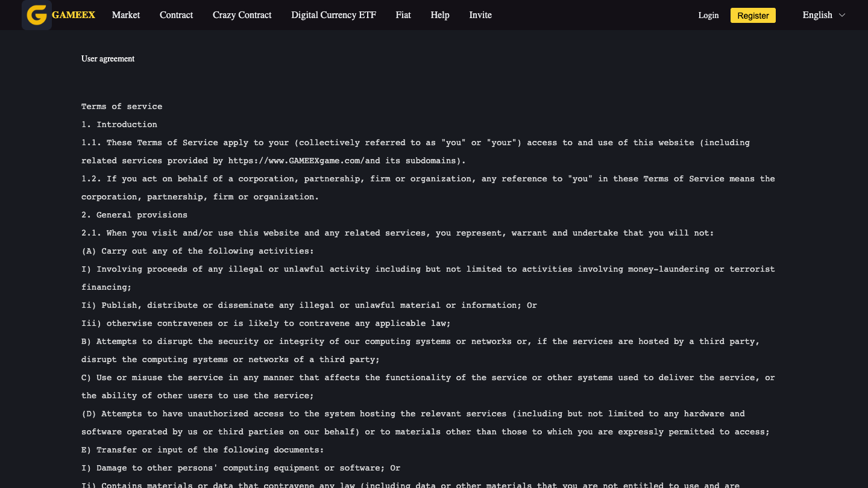Click the "1. Introduction" heading
The image size is (868, 488).
coord(119,125)
